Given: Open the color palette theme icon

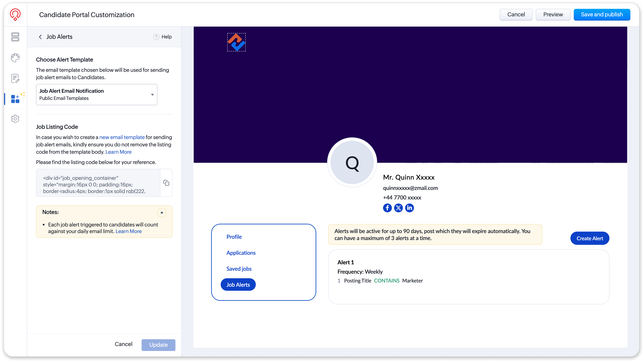Looking at the screenshot, I should click(x=15, y=58).
